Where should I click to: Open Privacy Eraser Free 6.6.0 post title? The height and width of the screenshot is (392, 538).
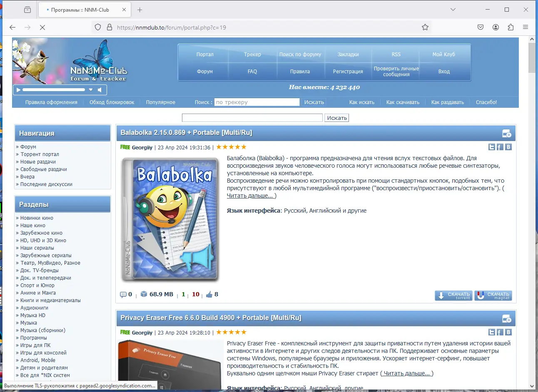click(211, 318)
